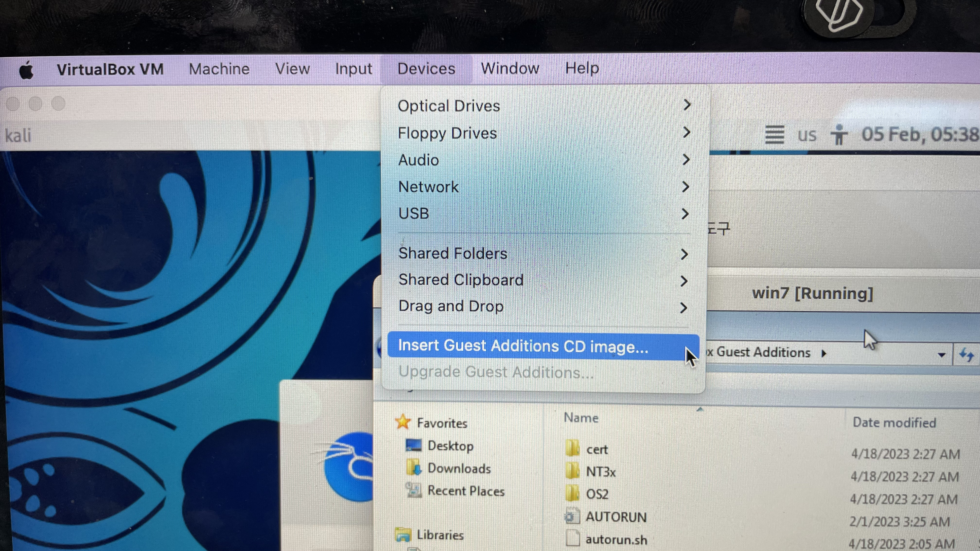Click the refresh arrows icon in Explorer address bar
This screenshot has height=551, width=980.
pyautogui.click(x=966, y=355)
